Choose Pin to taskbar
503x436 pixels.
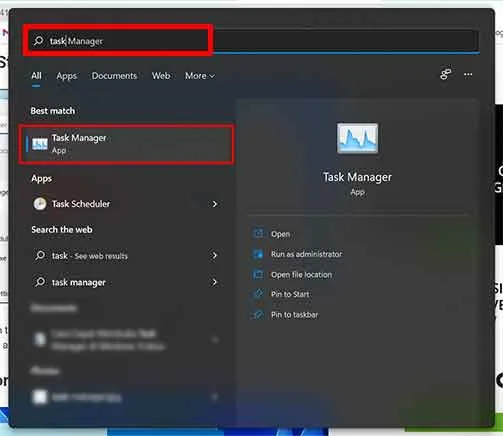coord(294,315)
